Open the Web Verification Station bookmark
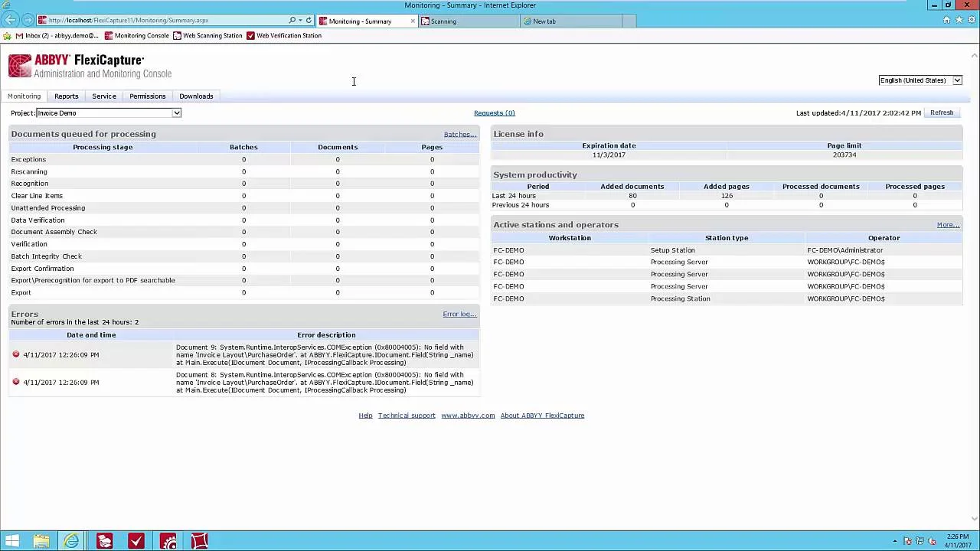This screenshot has height=551, width=980. pos(283,36)
